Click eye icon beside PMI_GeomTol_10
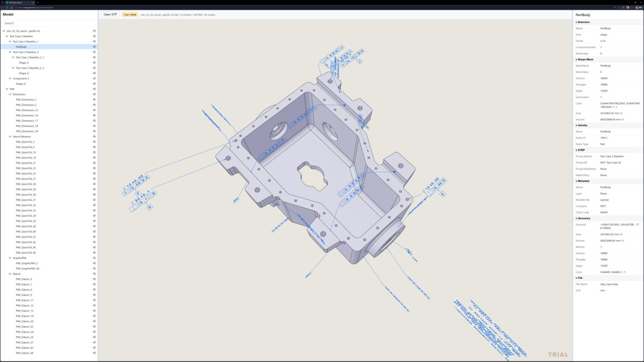The width and height of the screenshot is (644, 362). (94, 152)
